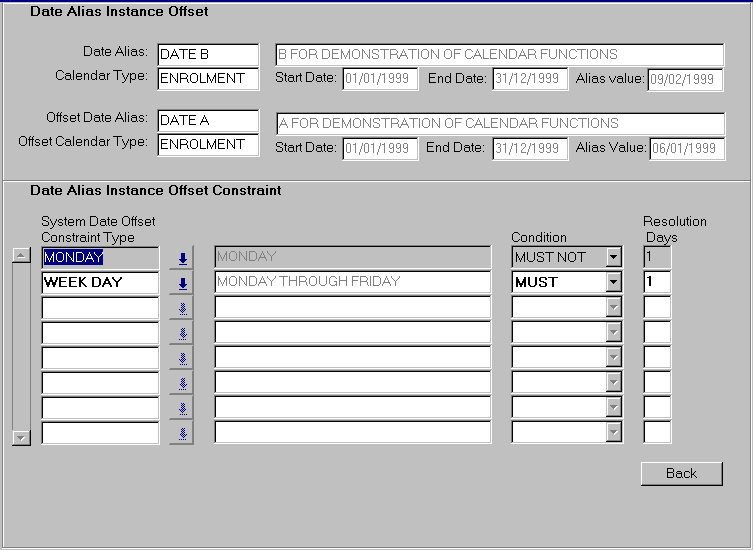Screen dimensions: 753x550
Task: Click the lookup arrow icon in fourth constraint row
Action: point(182,333)
